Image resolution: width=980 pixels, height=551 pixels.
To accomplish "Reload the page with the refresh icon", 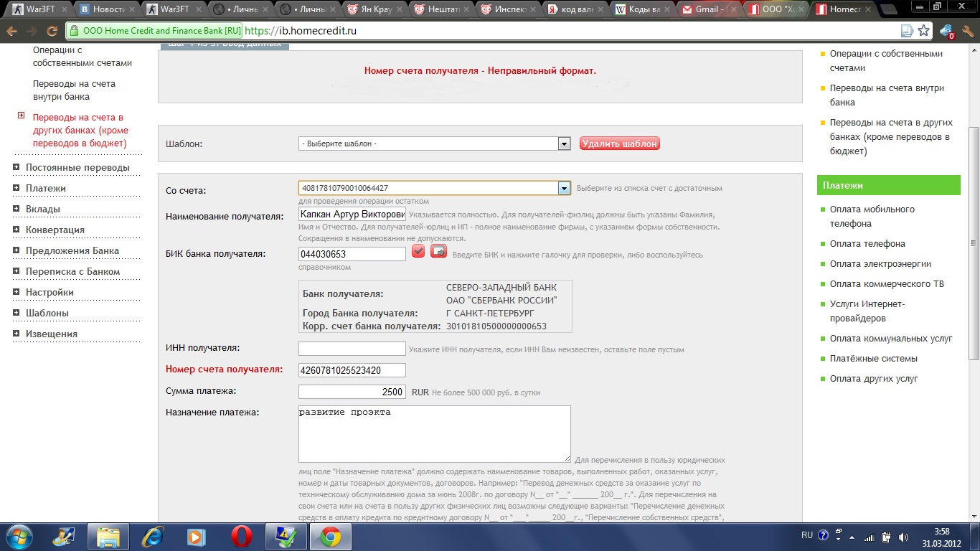I will coord(52,31).
